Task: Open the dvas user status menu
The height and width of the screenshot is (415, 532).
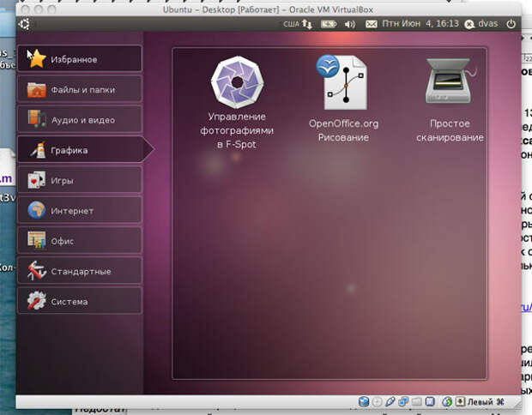Action: pyautogui.click(x=481, y=24)
